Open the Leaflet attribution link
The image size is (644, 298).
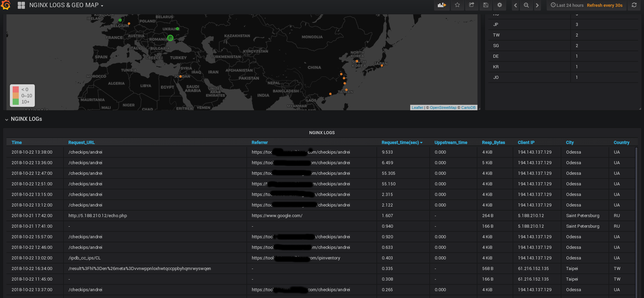coord(417,108)
